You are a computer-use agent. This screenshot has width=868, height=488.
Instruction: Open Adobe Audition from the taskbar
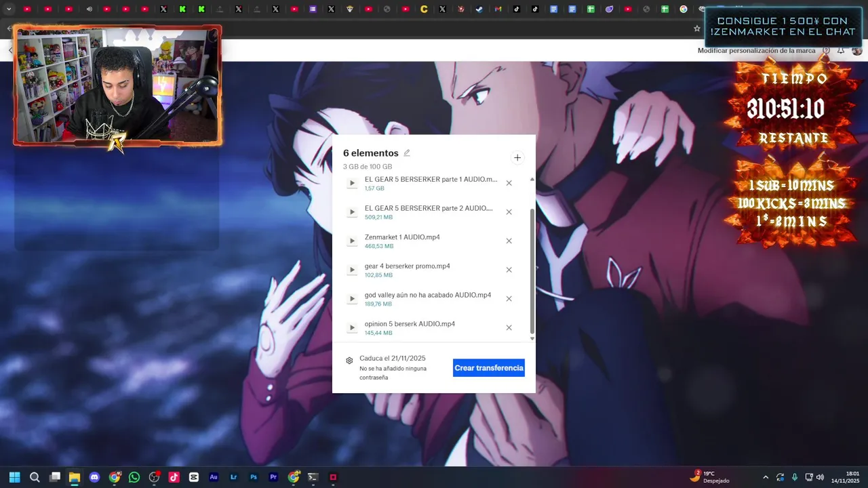click(214, 477)
